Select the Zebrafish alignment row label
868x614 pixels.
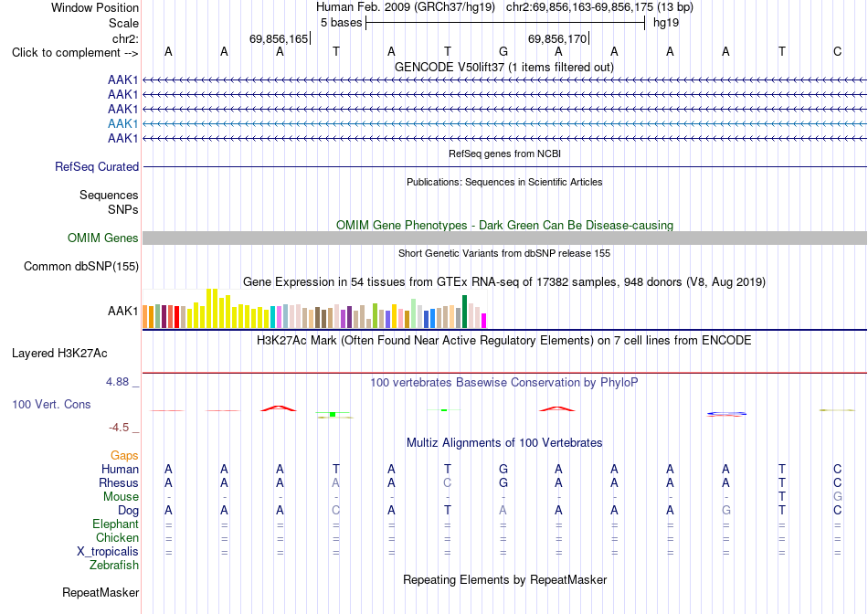point(114,566)
